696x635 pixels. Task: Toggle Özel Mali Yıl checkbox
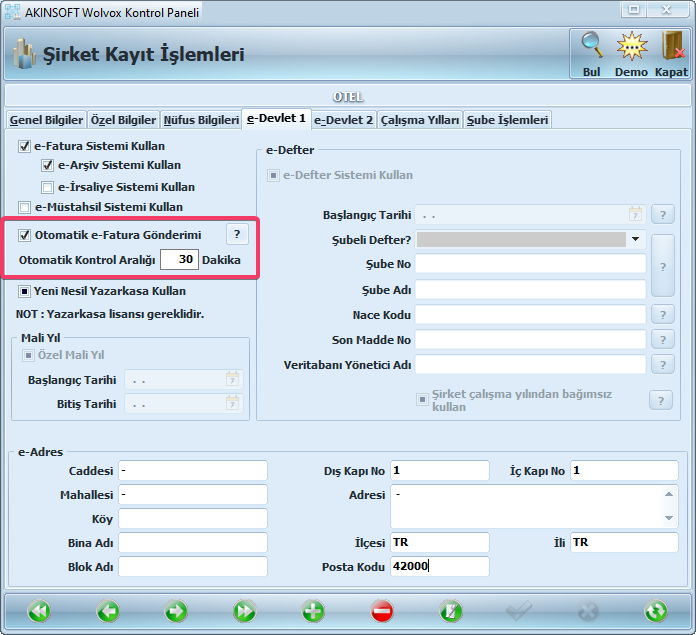click(x=28, y=355)
